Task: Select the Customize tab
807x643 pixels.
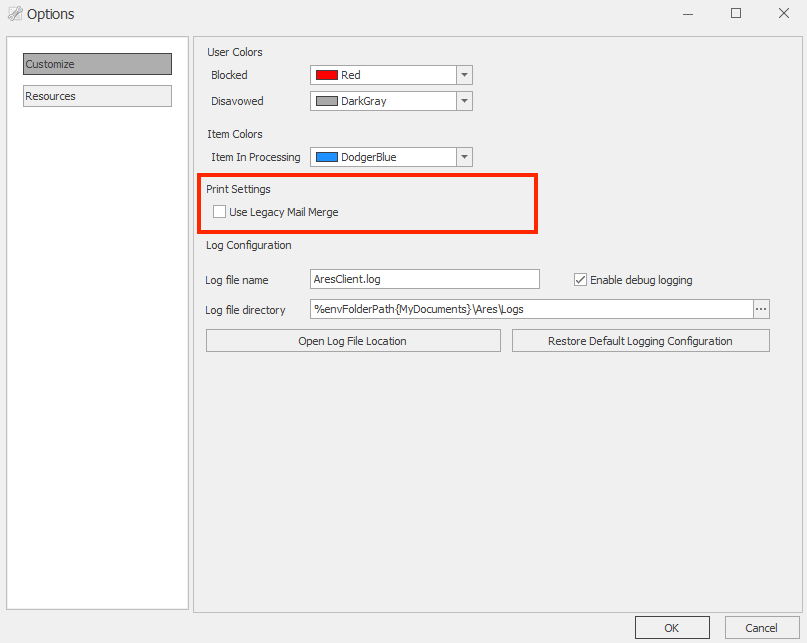Action: pos(96,63)
